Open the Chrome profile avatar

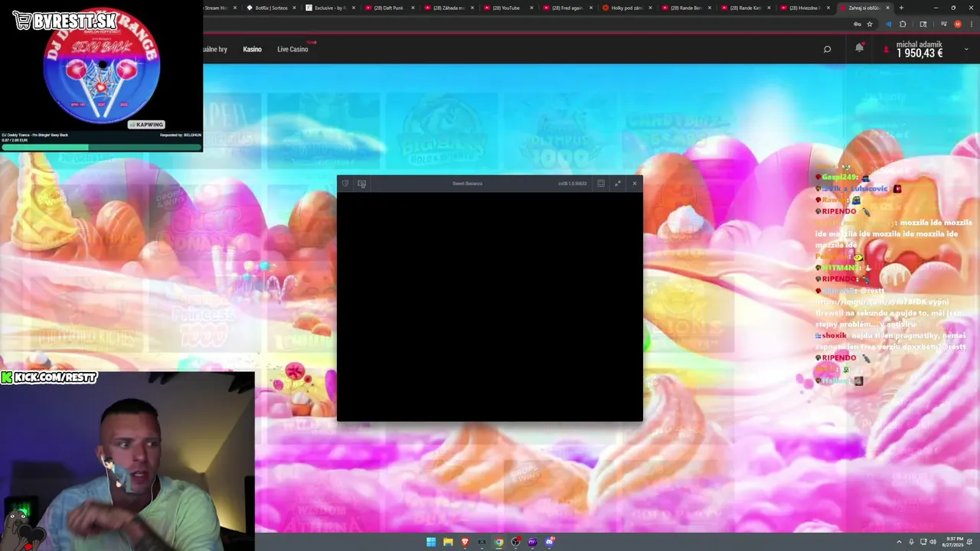tap(957, 24)
